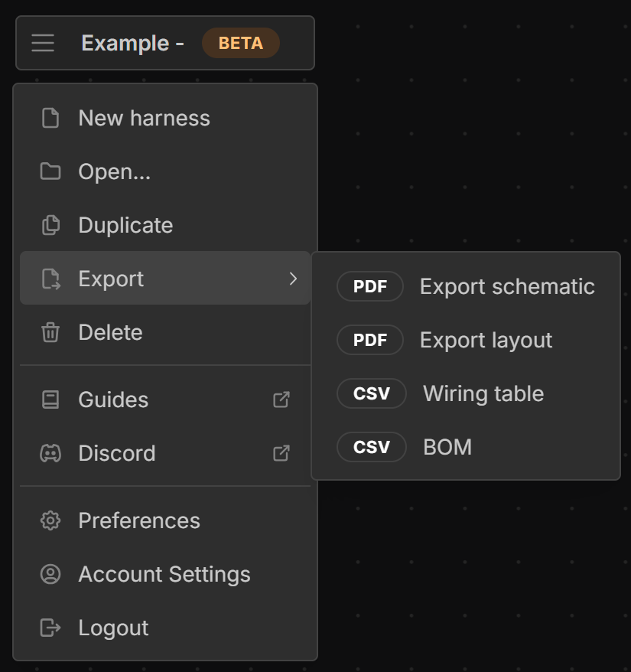Click the Duplicate copy icon
Viewport: 631px width, 672px height.
pos(50,225)
